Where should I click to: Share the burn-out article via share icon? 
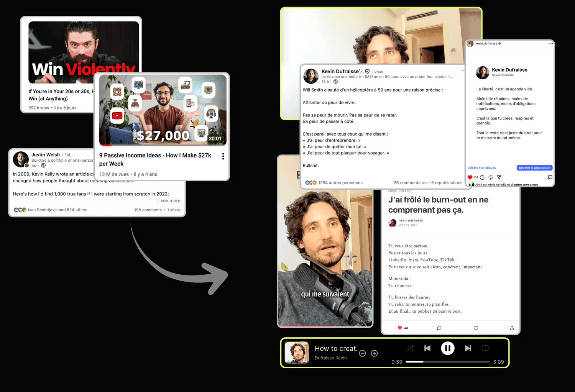coord(512,328)
